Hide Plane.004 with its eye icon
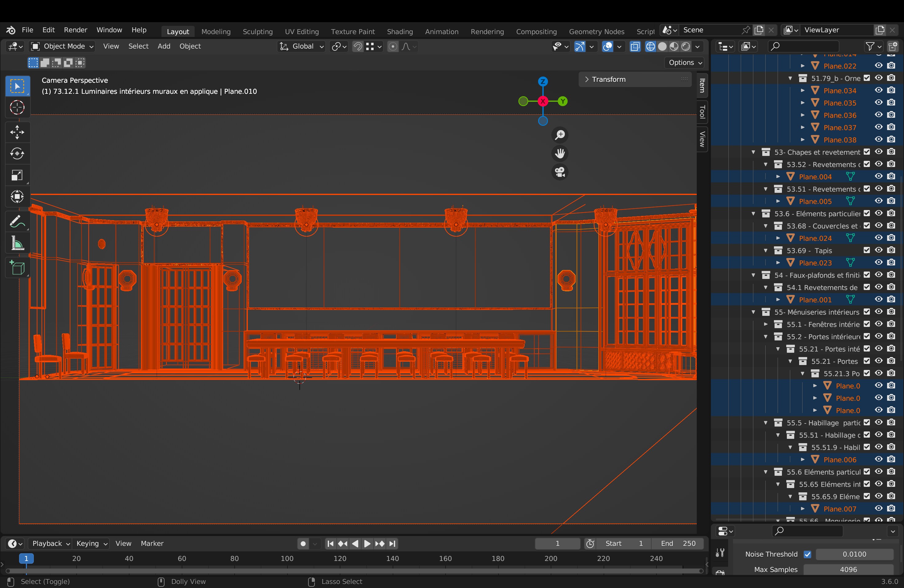This screenshot has width=904, height=588. pos(878,176)
